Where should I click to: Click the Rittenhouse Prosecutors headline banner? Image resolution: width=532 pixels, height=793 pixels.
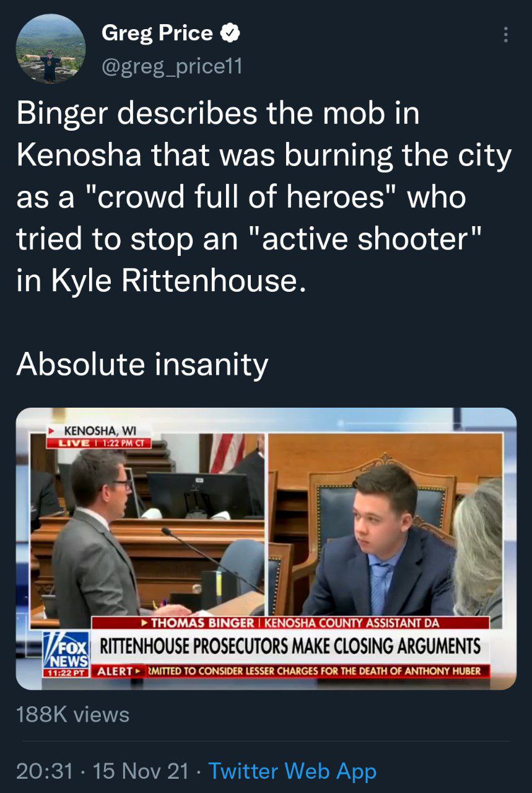click(290, 647)
